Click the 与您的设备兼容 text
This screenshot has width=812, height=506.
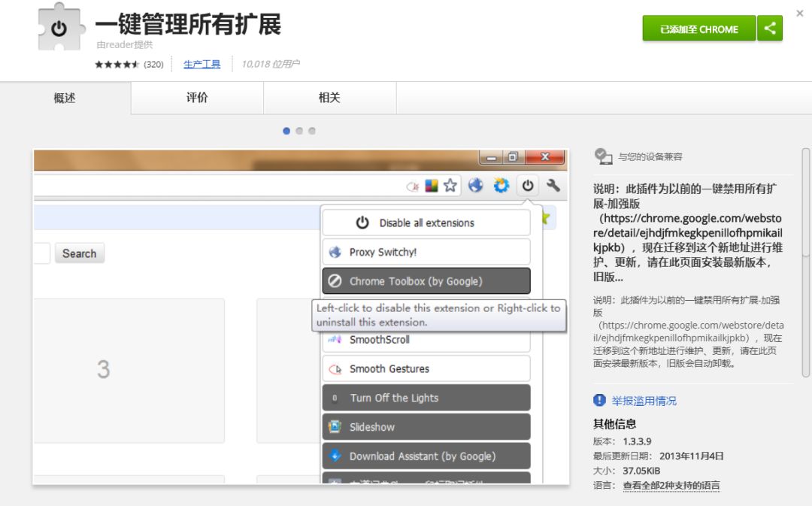coord(650,157)
